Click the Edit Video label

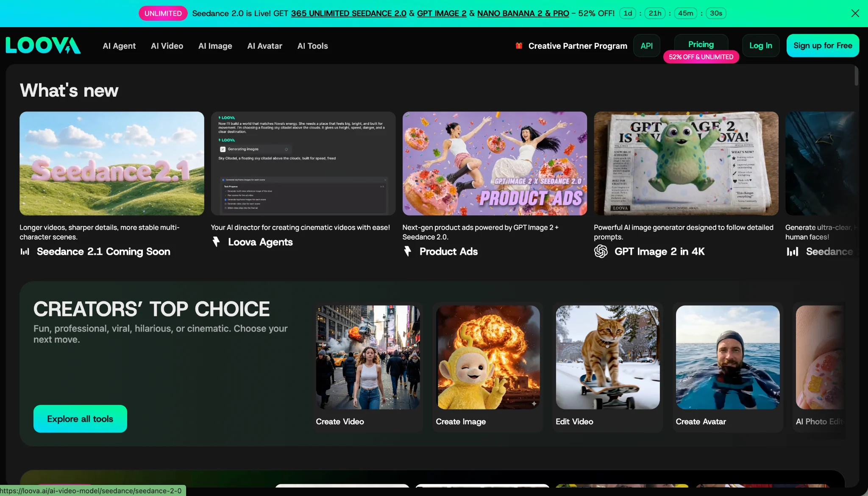coord(574,421)
